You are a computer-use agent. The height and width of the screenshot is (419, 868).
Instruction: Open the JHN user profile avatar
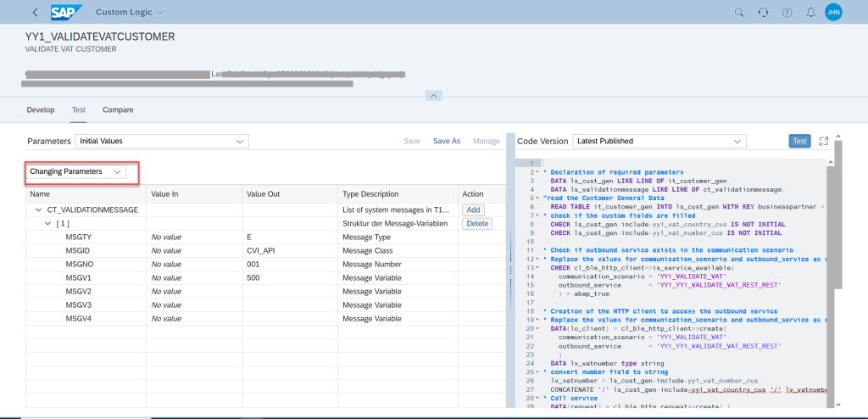833,13
